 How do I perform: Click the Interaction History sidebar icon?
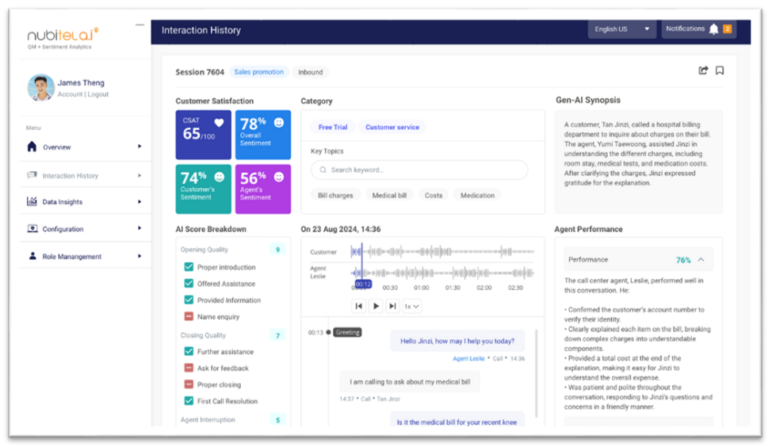pyautogui.click(x=32, y=175)
